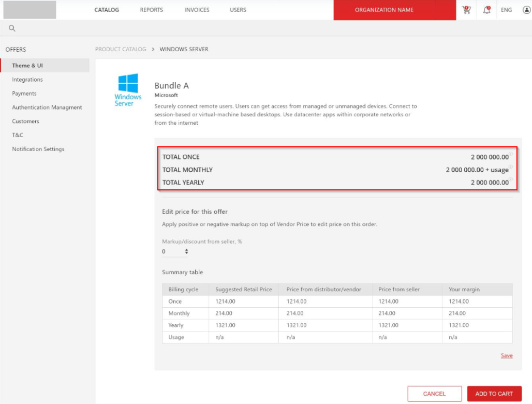Image resolution: width=532 pixels, height=404 pixels.
Task: Select Theme & UI in sidebar
Action: coord(45,66)
